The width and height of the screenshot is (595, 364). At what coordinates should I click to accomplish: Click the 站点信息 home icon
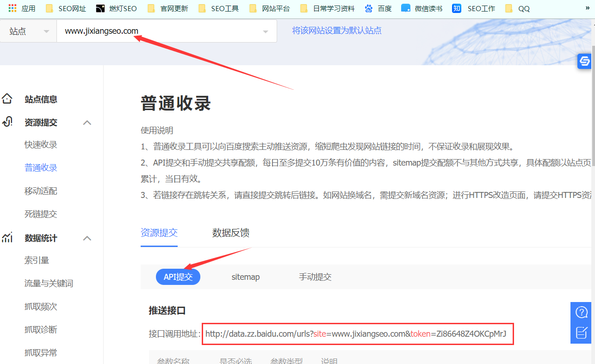pyautogui.click(x=7, y=99)
